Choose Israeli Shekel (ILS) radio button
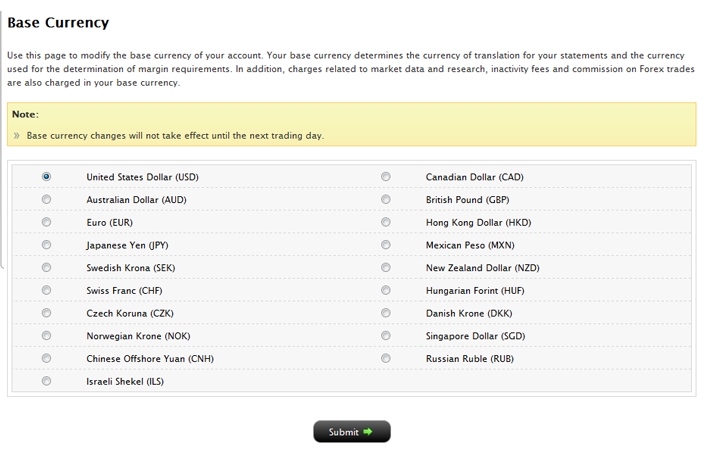The image size is (714, 459). coord(47,381)
